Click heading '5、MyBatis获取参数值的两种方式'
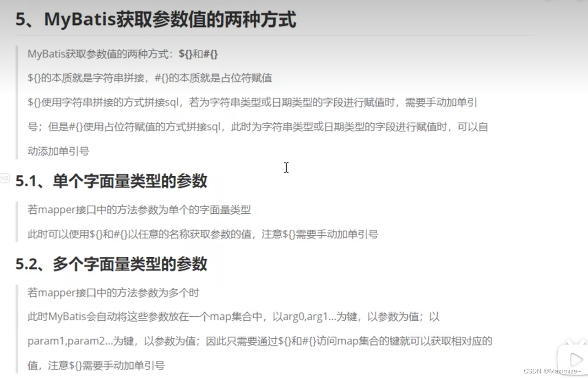Image resolution: width=588 pixels, height=378 pixels. coord(156,20)
